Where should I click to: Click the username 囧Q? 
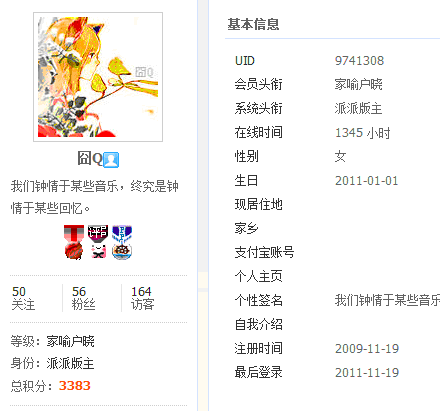point(90,159)
